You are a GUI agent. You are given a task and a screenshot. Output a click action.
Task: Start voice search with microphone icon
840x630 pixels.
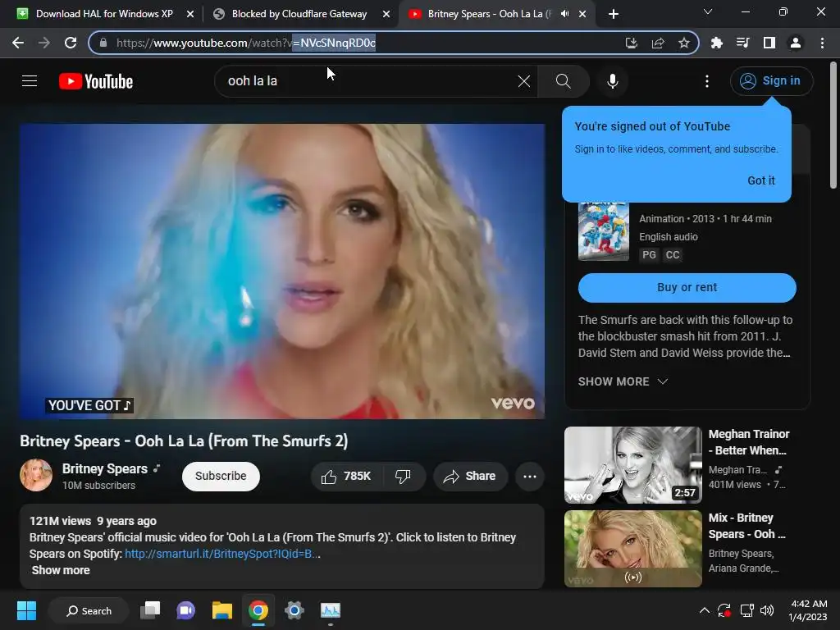tap(613, 81)
